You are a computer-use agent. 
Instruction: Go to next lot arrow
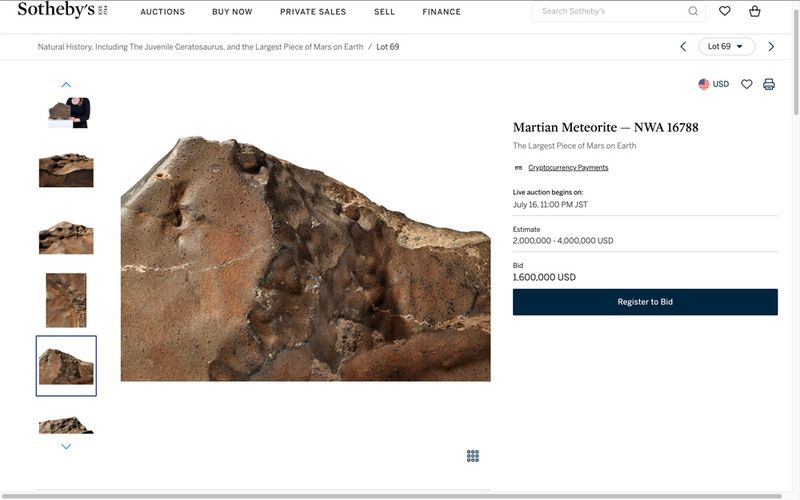point(771,47)
